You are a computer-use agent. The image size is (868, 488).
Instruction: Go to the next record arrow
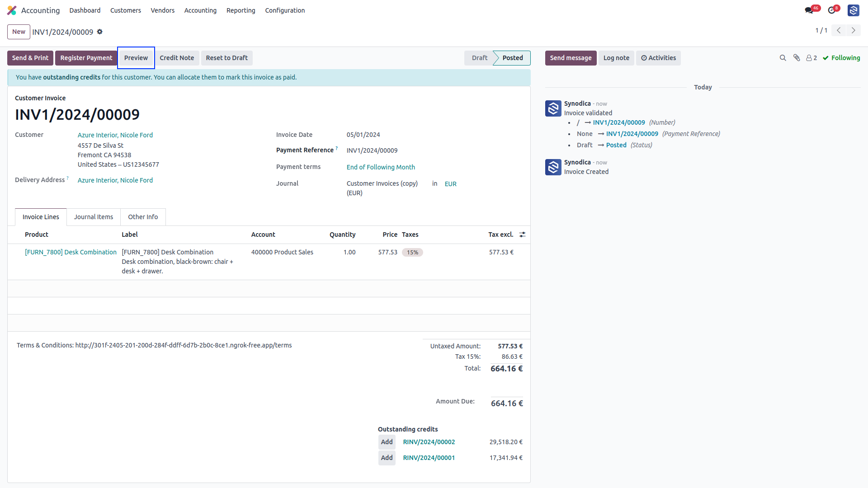pos(854,30)
